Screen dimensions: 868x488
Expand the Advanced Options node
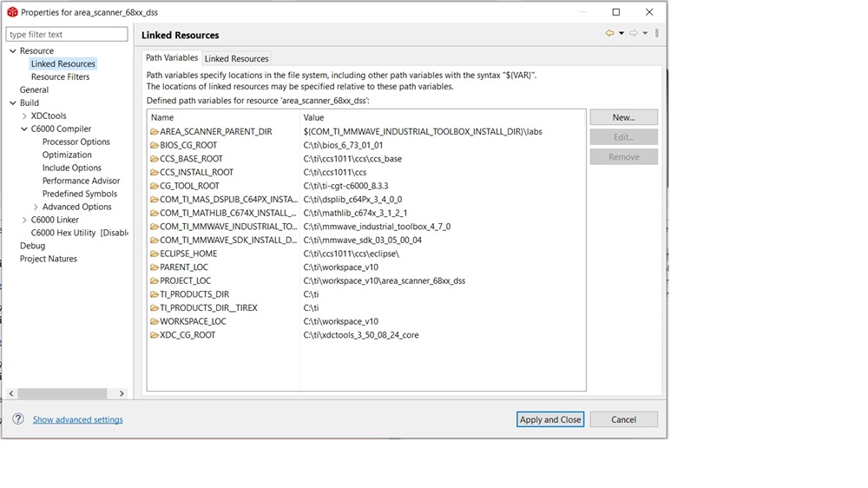click(x=36, y=207)
